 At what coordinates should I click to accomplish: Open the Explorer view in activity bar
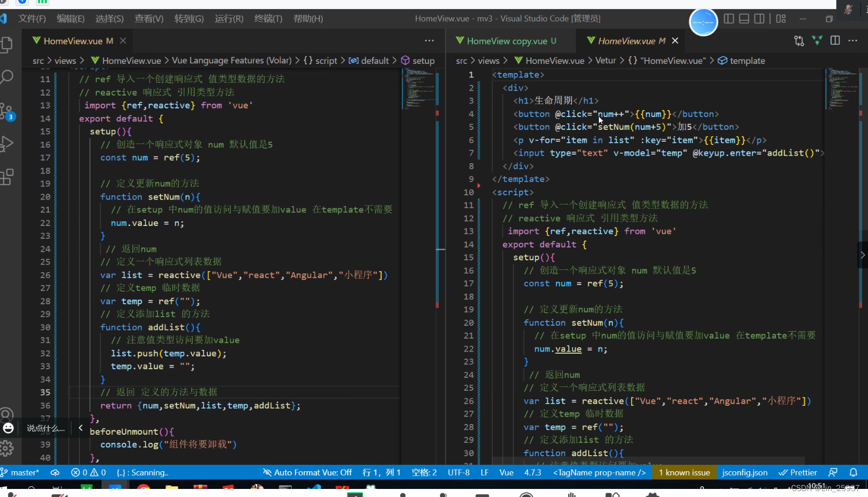6,45
